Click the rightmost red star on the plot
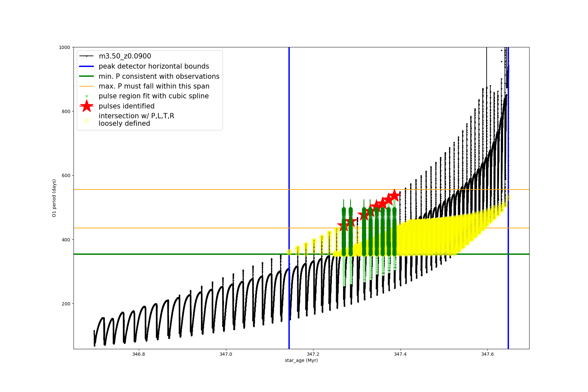Viewport: 588px width, 392px height. click(x=394, y=195)
